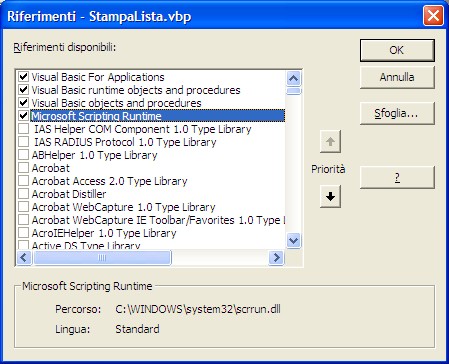
Task: Select the Acrobat Access 2.0 Type Library entry
Action: [110, 181]
